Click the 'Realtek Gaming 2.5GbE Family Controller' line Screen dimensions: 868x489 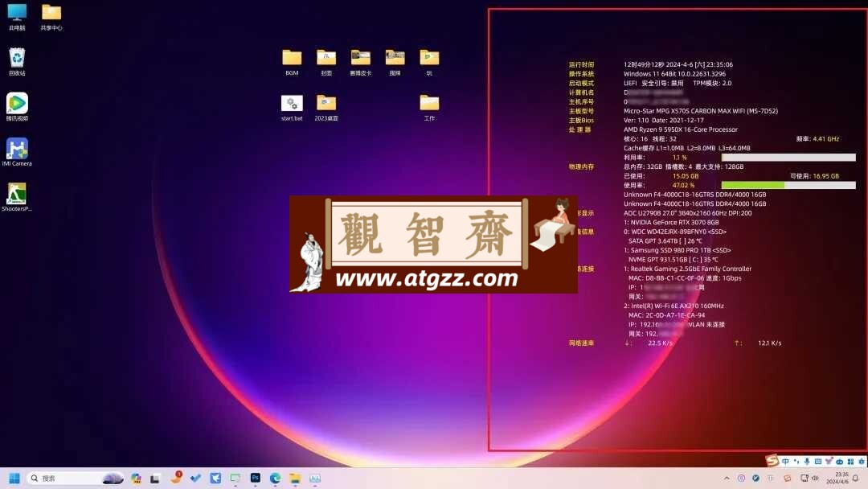(687, 269)
